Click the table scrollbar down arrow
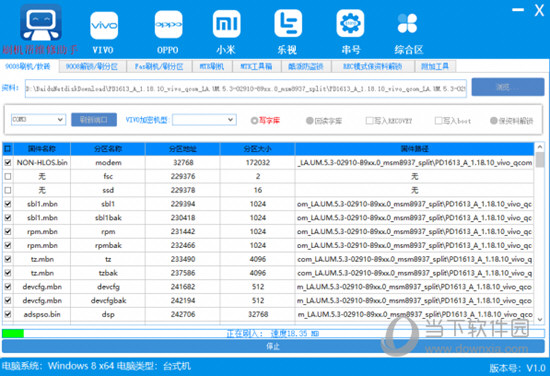The height and width of the screenshot is (376, 550). pyautogui.click(x=540, y=319)
